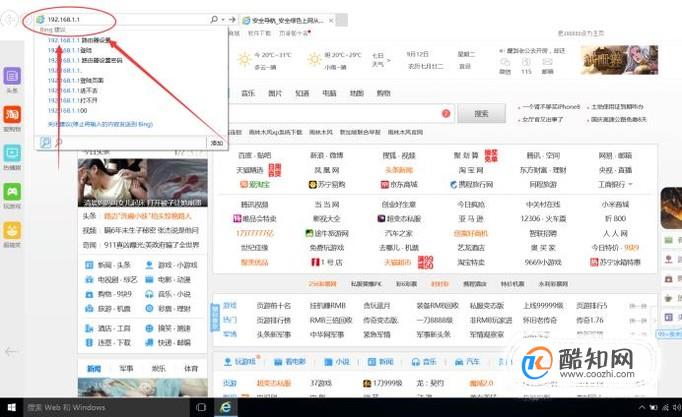
Task: Select suggestion 192.168.1.1 打不开
Action: (x=73, y=100)
